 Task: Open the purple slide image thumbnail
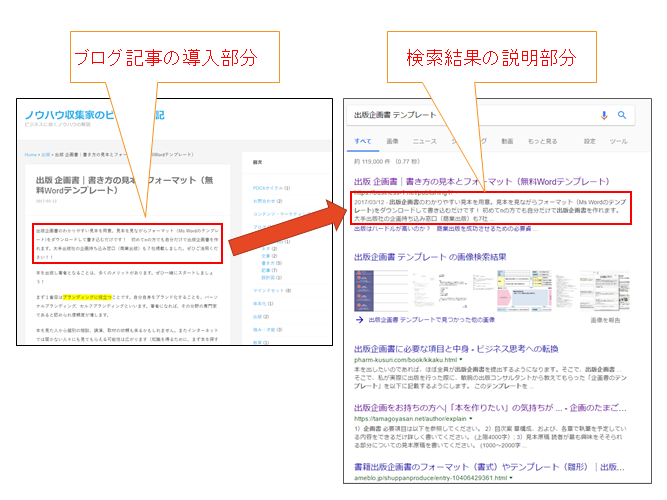(364, 291)
